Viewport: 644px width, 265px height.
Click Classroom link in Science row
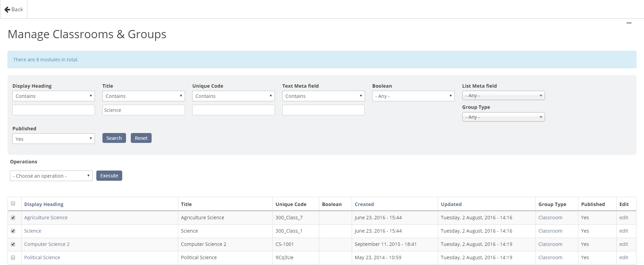[x=550, y=231]
